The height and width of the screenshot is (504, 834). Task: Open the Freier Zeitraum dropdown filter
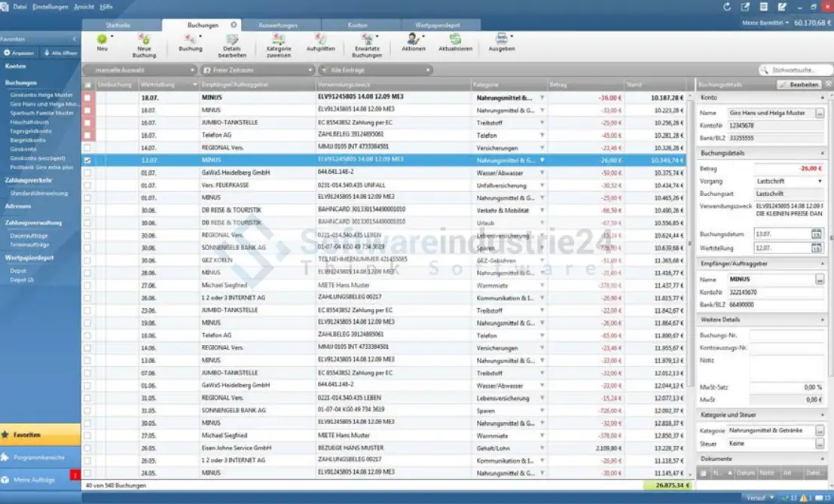coord(257,70)
